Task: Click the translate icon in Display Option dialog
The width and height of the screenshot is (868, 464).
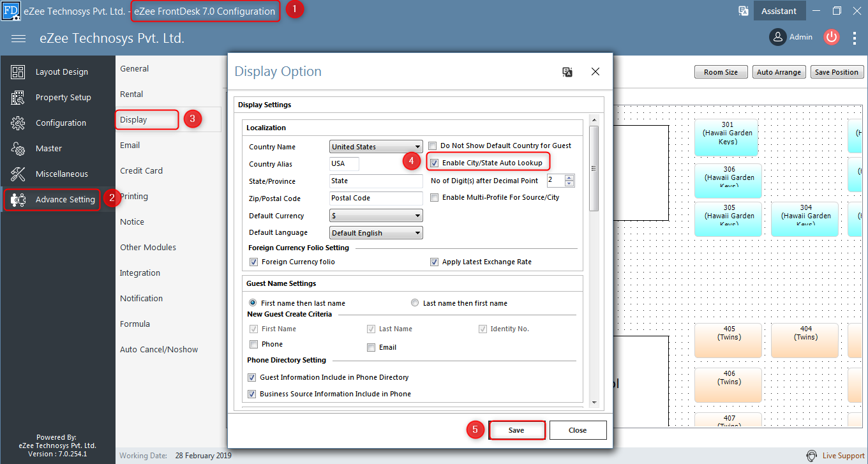Action: point(567,71)
